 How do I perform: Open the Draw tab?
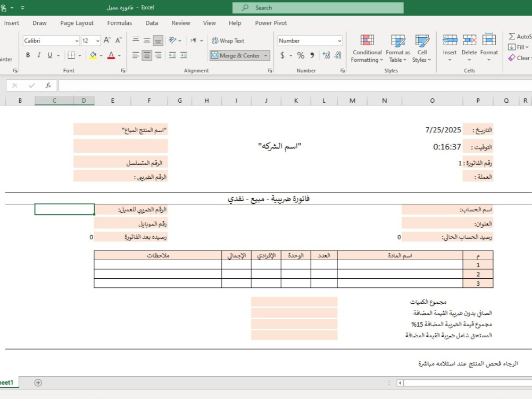point(39,23)
